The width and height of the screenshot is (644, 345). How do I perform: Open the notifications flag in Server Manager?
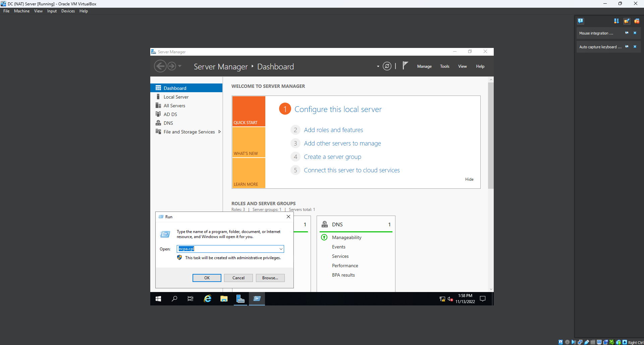pyautogui.click(x=405, y=65)
